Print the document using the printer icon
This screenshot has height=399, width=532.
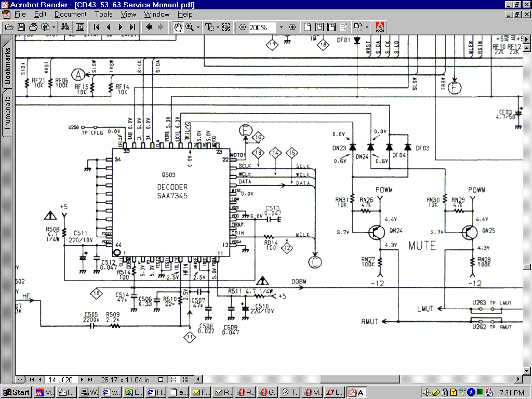click(33, 27)
